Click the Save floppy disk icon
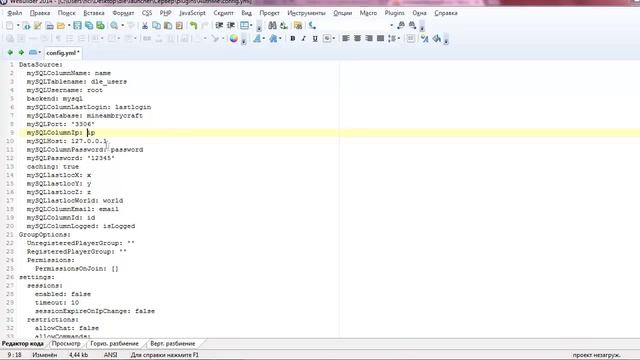Image resolution: width=640 pixels, height=360 pixels. (x=77, y=26)
